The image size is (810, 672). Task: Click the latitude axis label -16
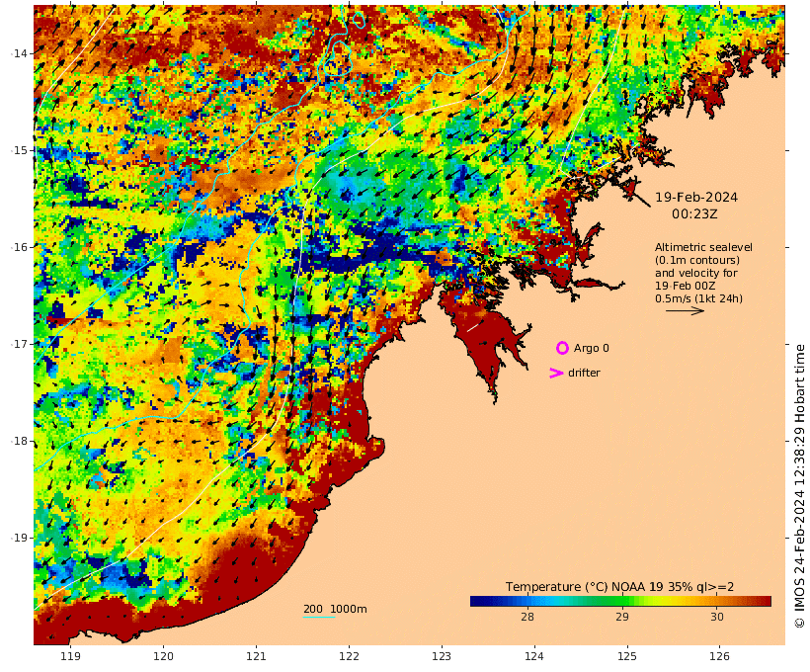pos(20,247)
